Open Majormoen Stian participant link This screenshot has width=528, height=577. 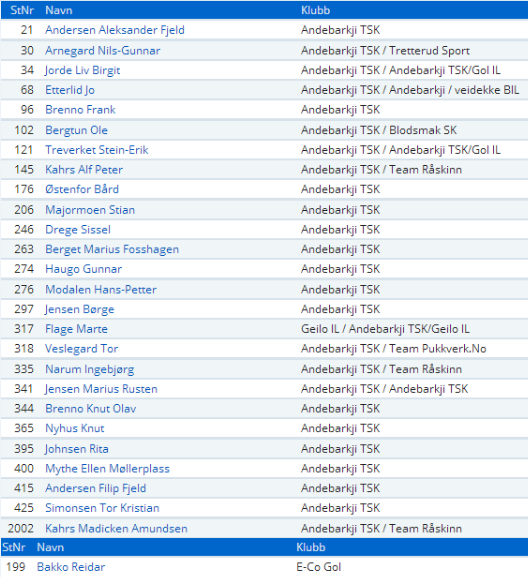(90, 210)
